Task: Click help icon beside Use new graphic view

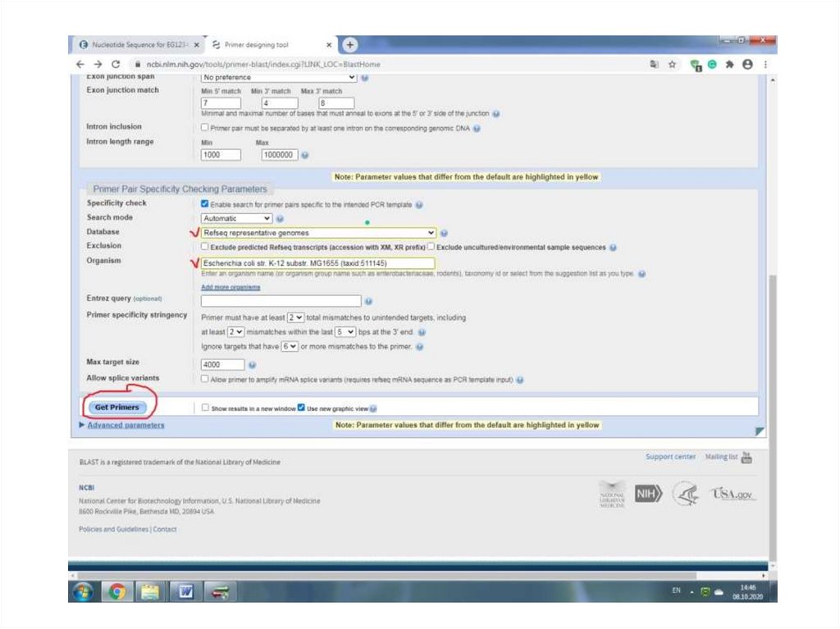Action: pyautogui.click(x=373, y=408)
